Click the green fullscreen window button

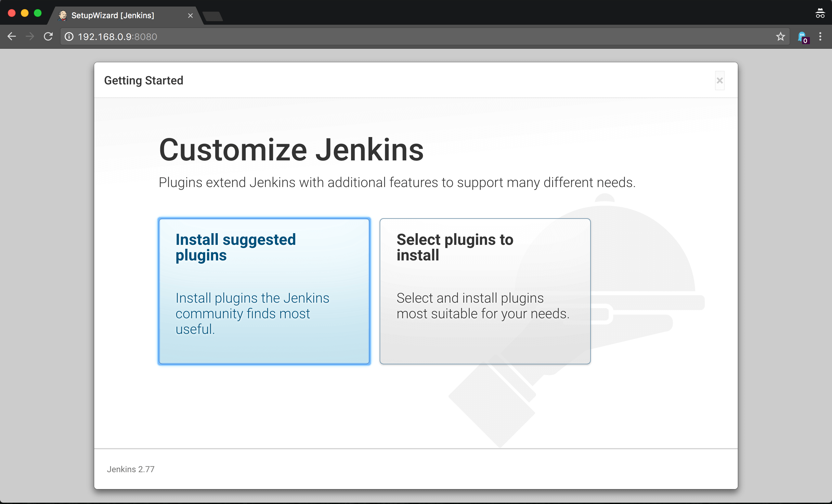(x=38, y=13)
